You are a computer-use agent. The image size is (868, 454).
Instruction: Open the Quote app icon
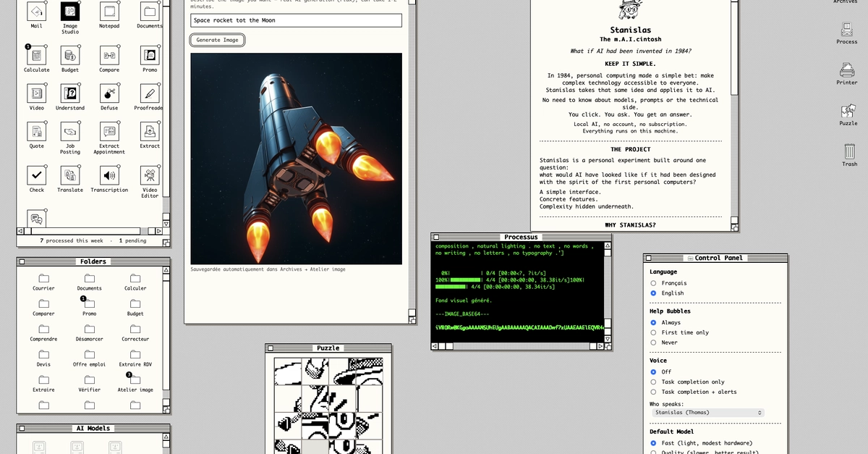[36, 131]
